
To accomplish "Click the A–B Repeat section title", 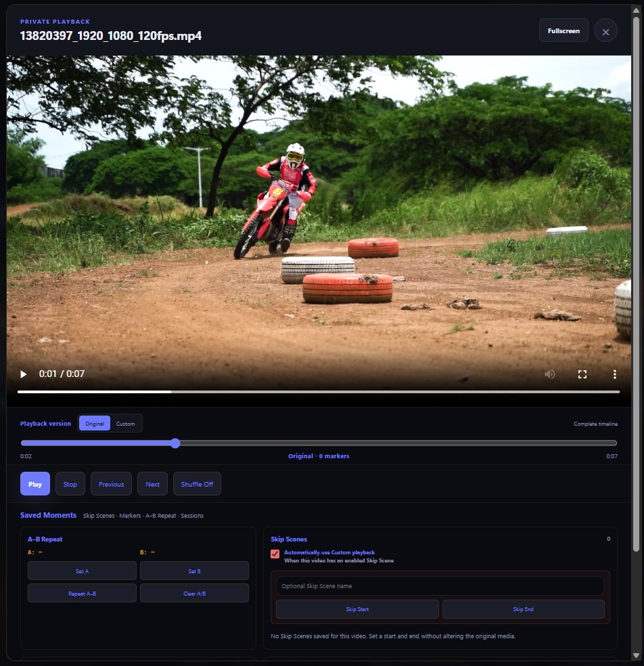I will 45,539.
